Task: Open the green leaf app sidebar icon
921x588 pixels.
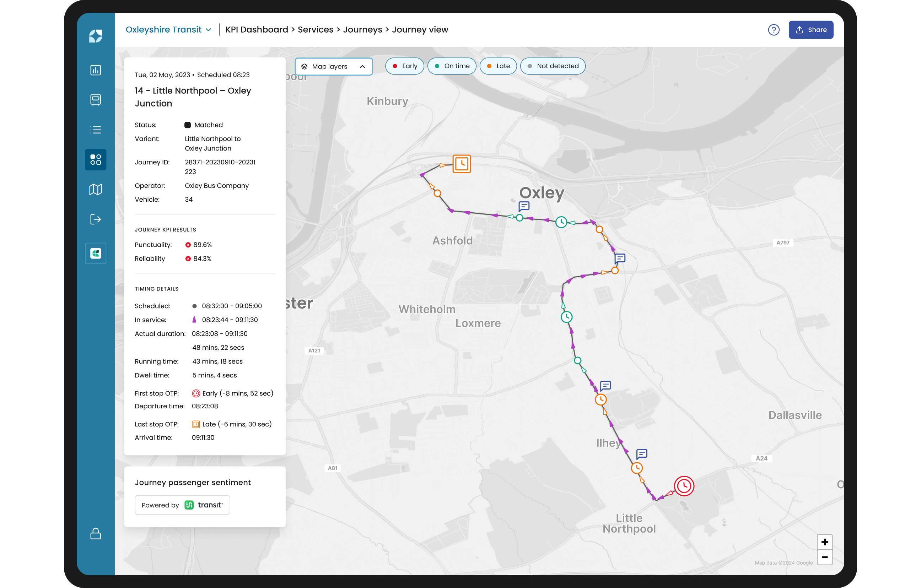Action: click(96, 253)
